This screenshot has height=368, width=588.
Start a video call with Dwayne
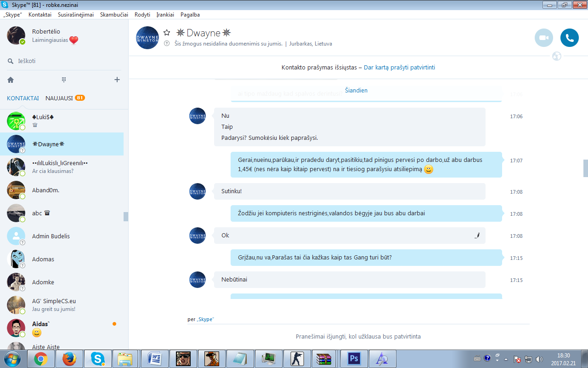pos(544,38)
